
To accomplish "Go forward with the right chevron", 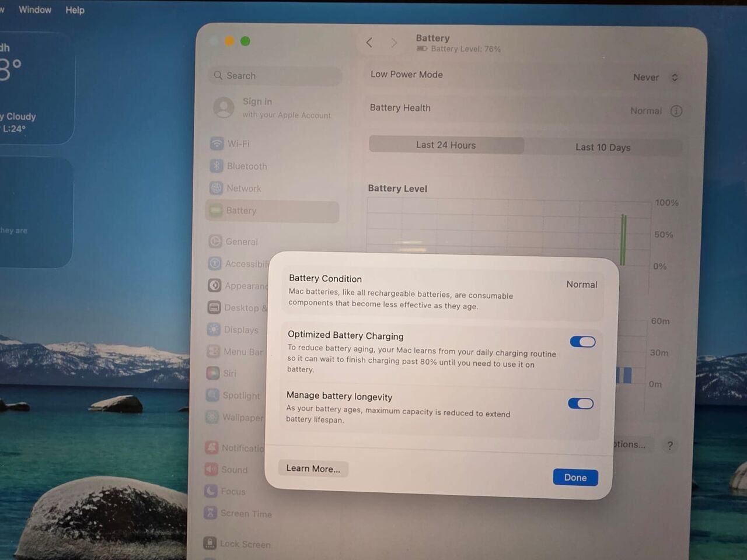I will pyautogui.click(x=394, y=43).
